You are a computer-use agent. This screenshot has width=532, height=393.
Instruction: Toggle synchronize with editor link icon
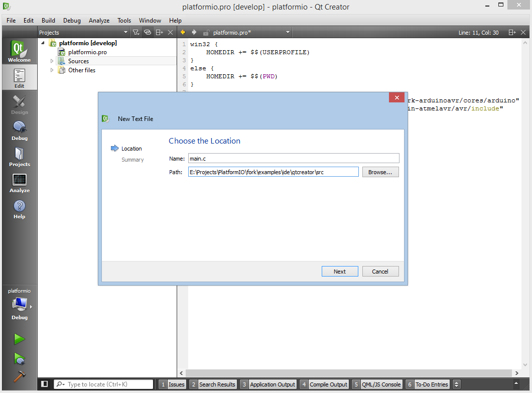(x=148, y=32)
